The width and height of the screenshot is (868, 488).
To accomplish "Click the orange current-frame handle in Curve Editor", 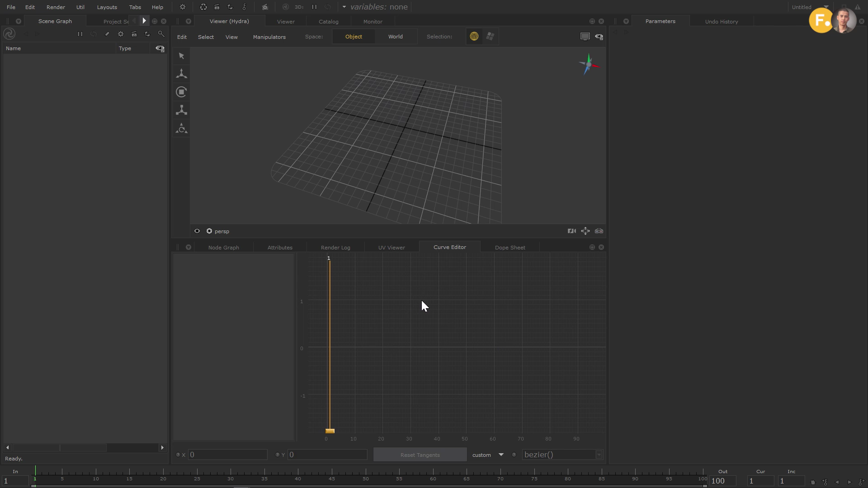I will (330, 431).
